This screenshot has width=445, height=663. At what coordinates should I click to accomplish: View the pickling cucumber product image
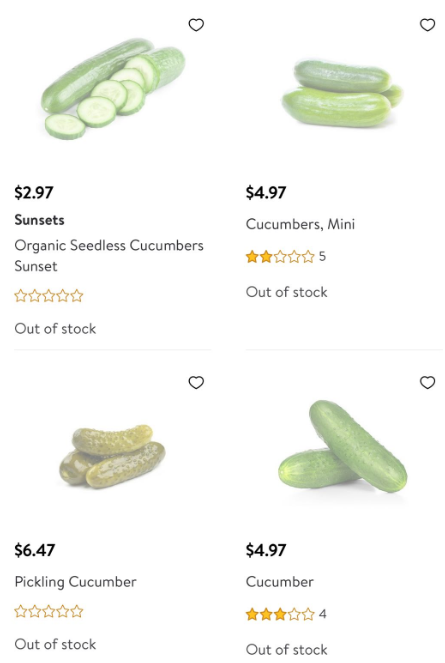pos(112,457)
